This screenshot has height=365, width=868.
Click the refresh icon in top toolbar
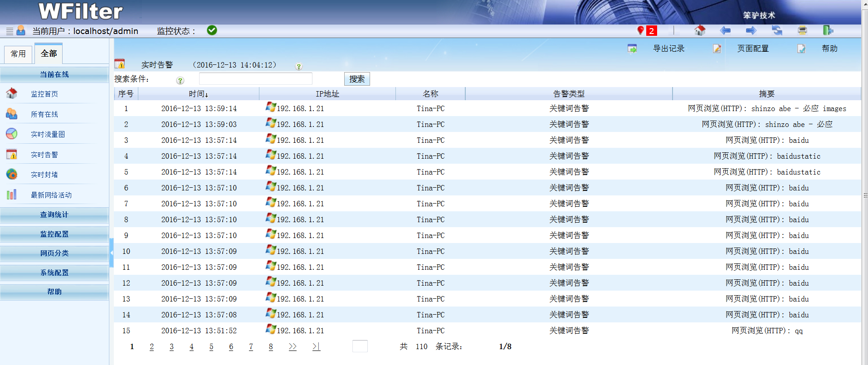[x=777, y=30]
